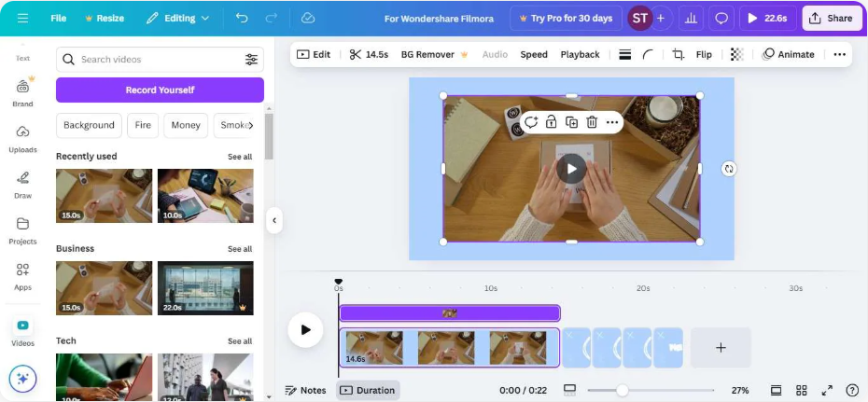Open the transparency checkerboard icon
This screenshot has height=402, width=868.
tap(736, 54)
